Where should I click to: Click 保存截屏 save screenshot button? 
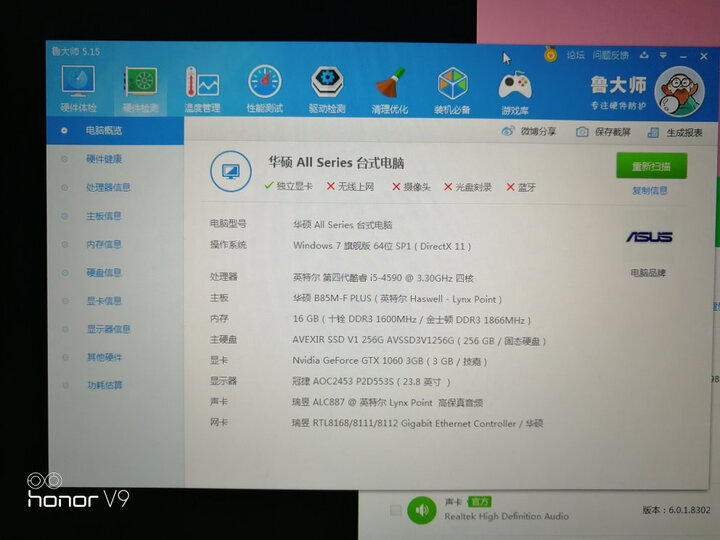pyautogui.click(x=603, y=132)
